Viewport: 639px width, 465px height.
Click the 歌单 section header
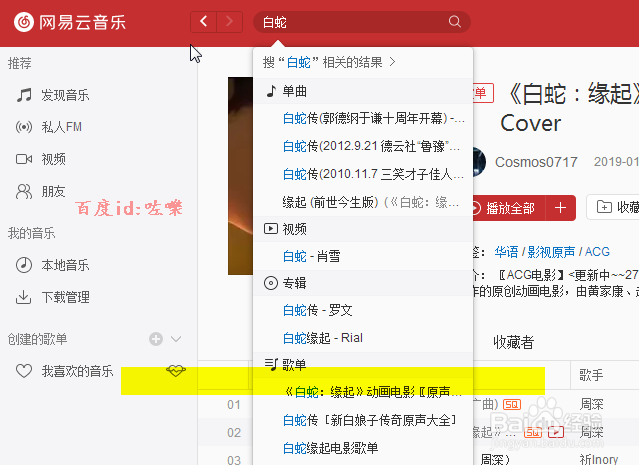pyautogui.click(x=363, y=364)
